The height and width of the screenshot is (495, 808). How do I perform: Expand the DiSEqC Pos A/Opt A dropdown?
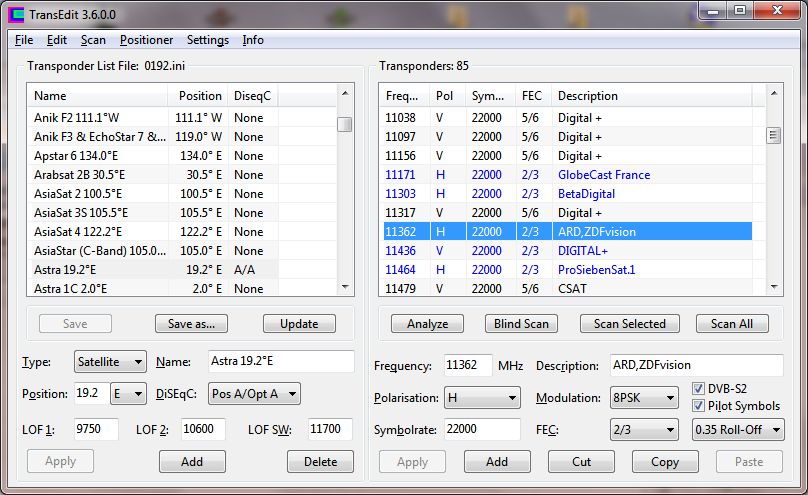[x=253, y=394]
